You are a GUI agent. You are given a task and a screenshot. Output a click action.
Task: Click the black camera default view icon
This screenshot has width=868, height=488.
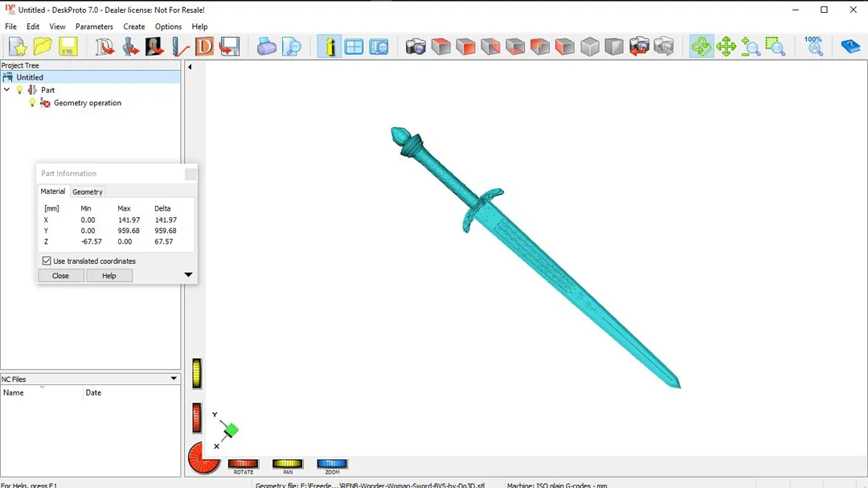(416, 47)
